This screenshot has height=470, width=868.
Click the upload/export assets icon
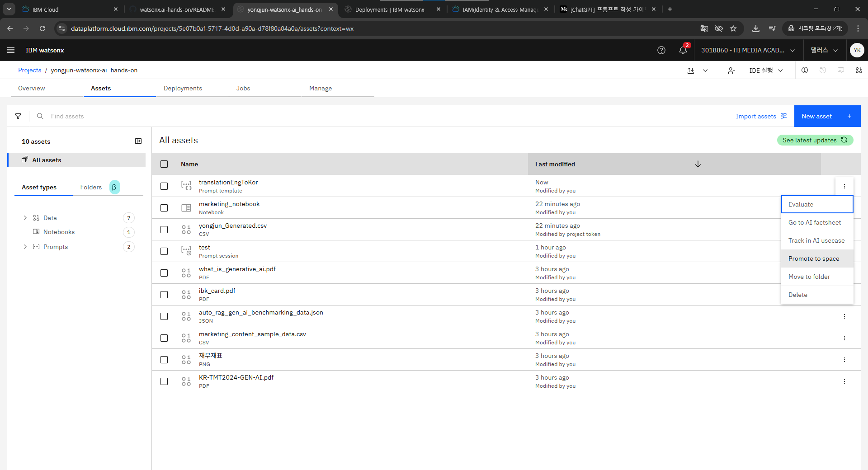pyautogui.click(x=691, y=70)
